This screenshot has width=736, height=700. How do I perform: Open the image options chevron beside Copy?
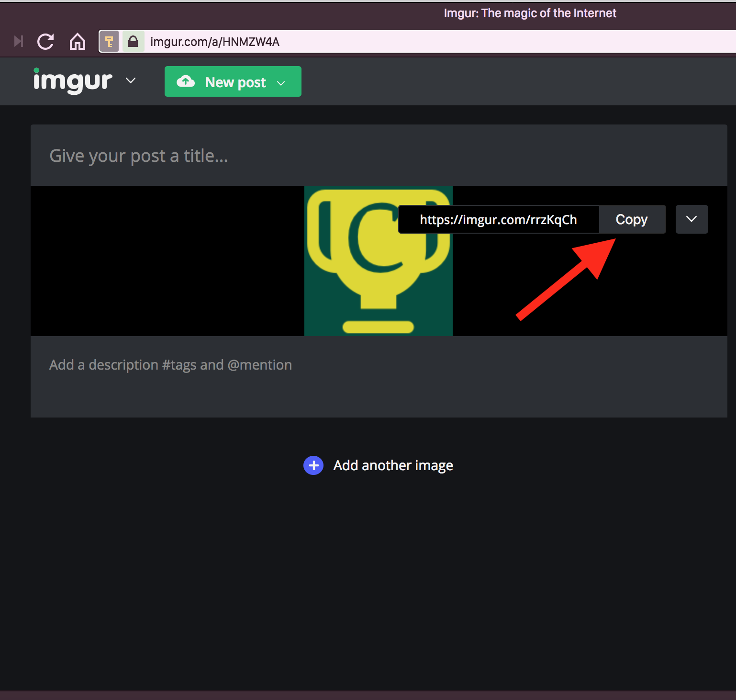pyautogui.click(x=691, y=219)
